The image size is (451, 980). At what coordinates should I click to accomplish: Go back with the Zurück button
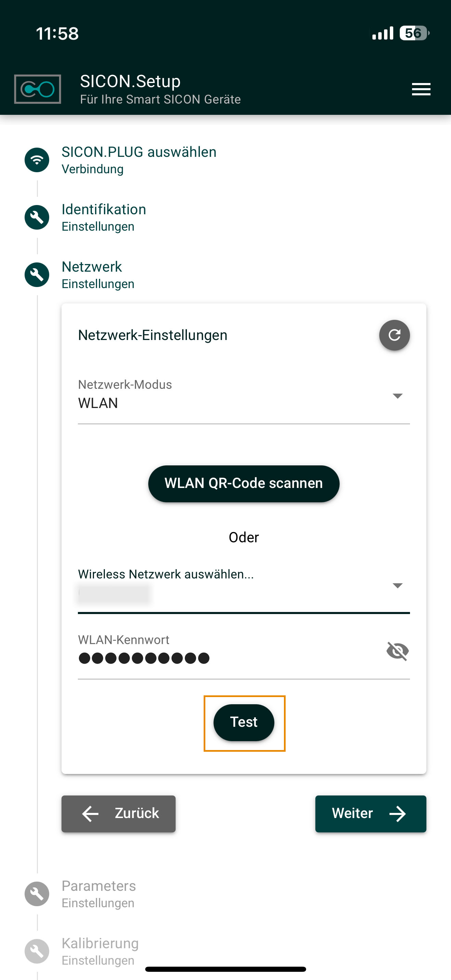pyautogui.click(x=119, y=813)
